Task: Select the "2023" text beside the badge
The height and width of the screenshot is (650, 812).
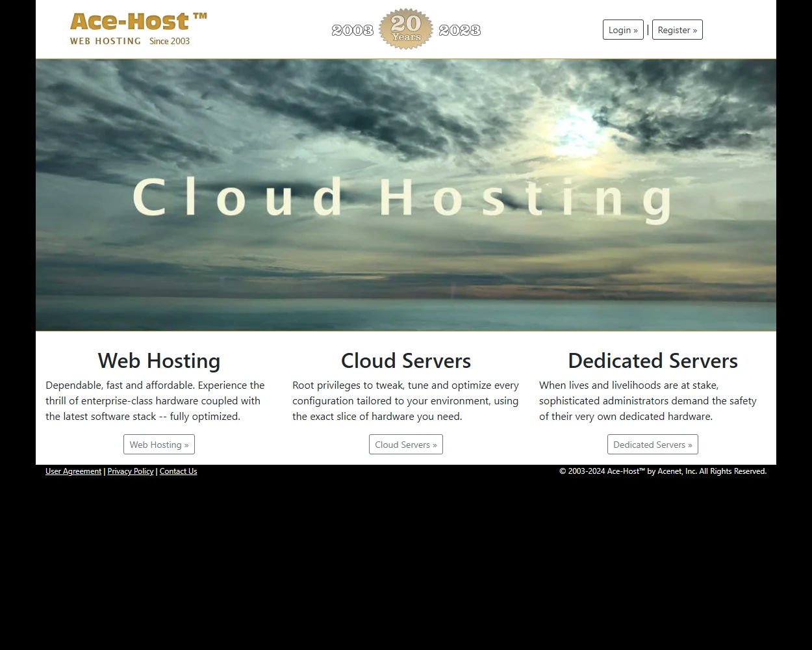Action: click(x=460, y=29)
